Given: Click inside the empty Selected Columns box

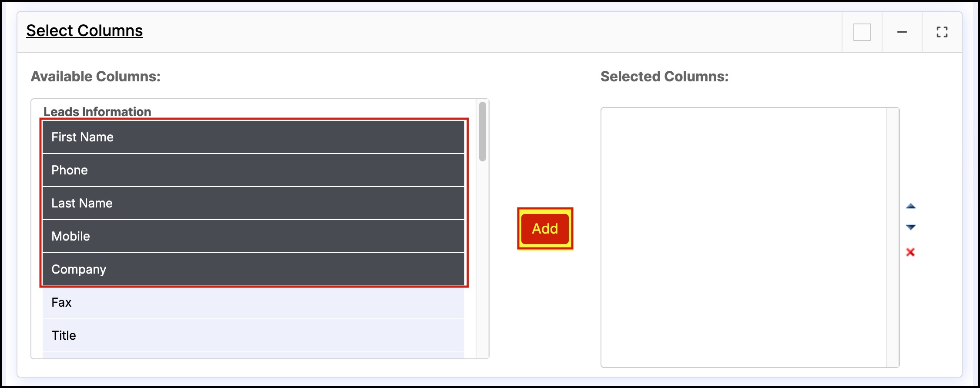Looking at the screenshot, I should [744, 237].
